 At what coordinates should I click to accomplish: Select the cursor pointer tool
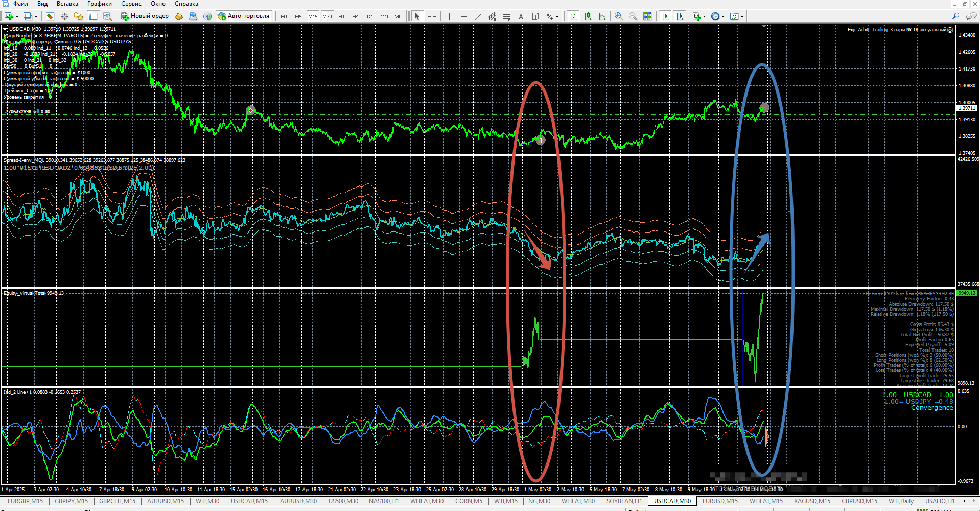click(x=417, y=16)
